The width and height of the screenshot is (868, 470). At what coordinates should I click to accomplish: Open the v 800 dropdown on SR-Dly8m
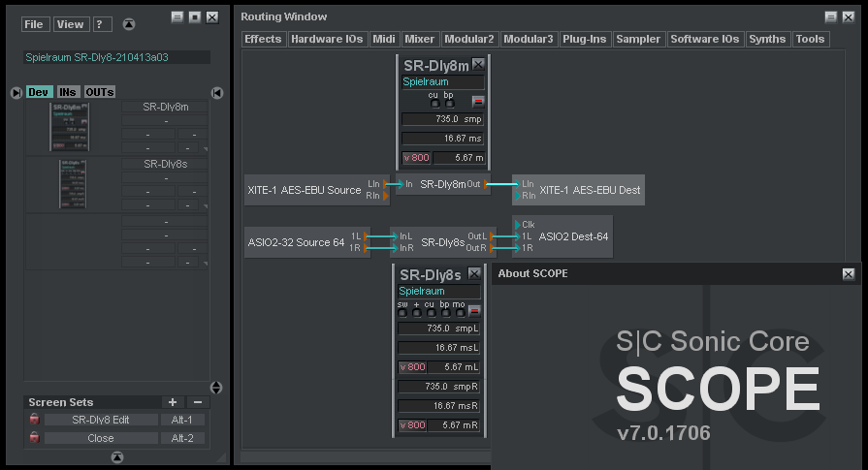click(416, 158)
